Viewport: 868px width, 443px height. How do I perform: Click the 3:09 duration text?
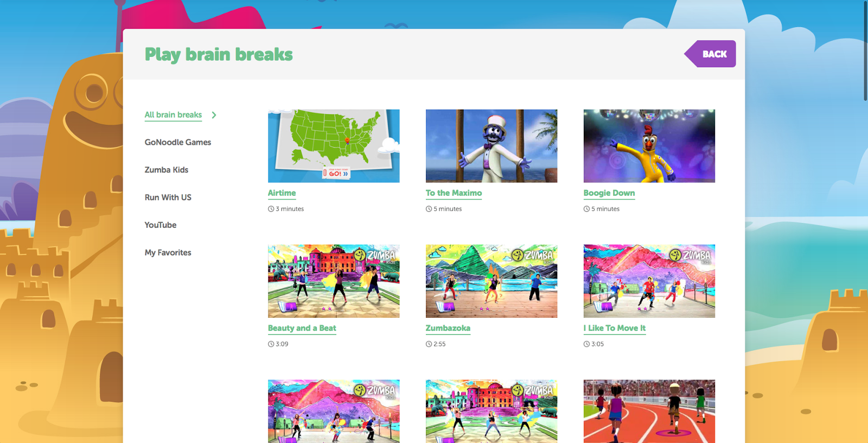tap(282, 344)
